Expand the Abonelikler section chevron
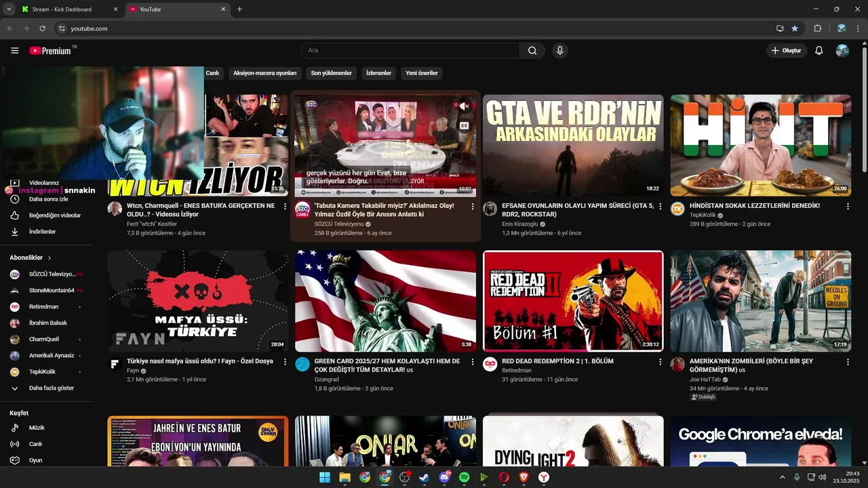 click(x=50, y=258)
